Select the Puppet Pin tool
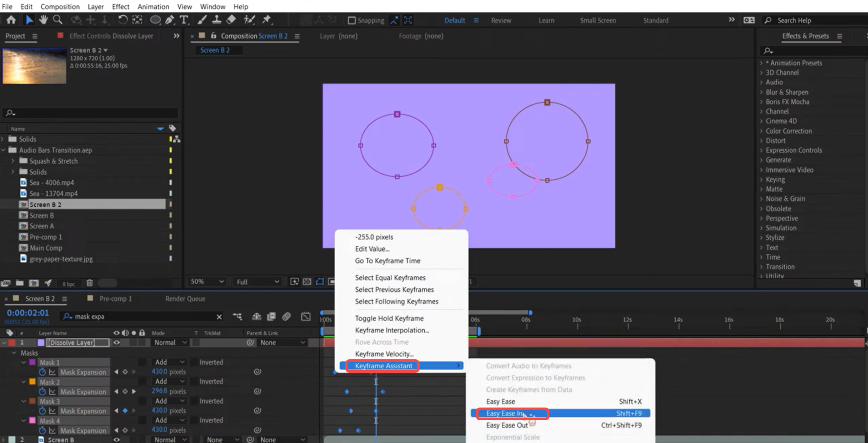The height and width of the screenshot is (443, 868). click(x=266, y=19)
